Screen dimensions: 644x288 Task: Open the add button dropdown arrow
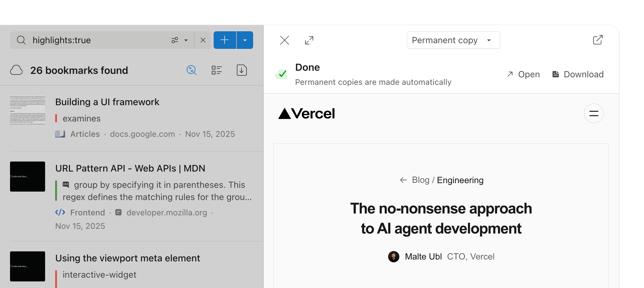[x=245, y=40]
